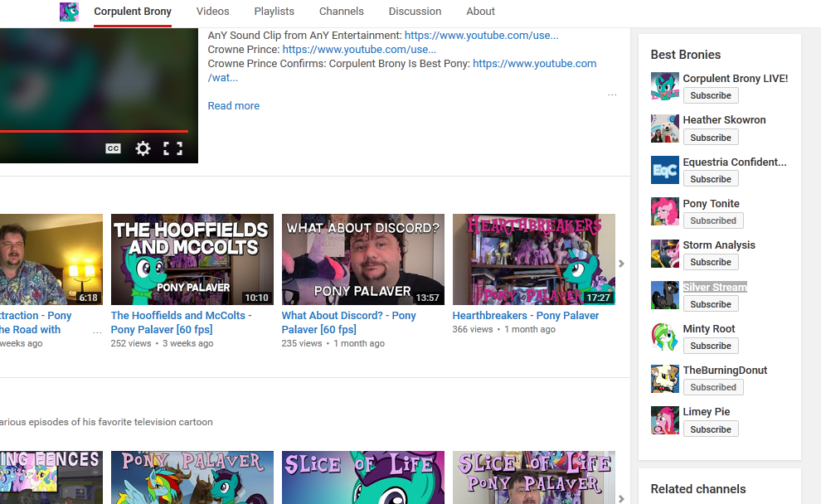Switch to the About tab
The height and width of the screenshot is (504, 821).
(x=480, y=12)
